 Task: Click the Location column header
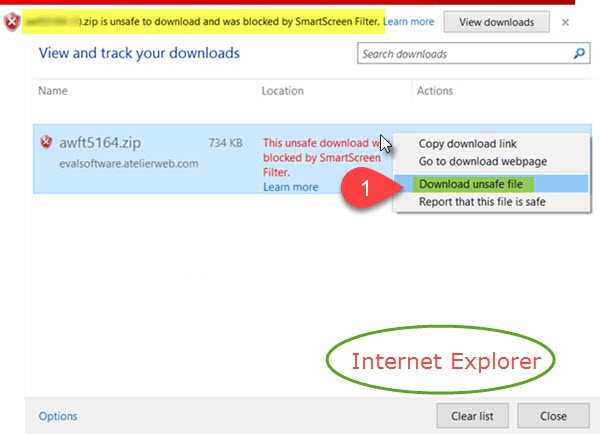282,91
